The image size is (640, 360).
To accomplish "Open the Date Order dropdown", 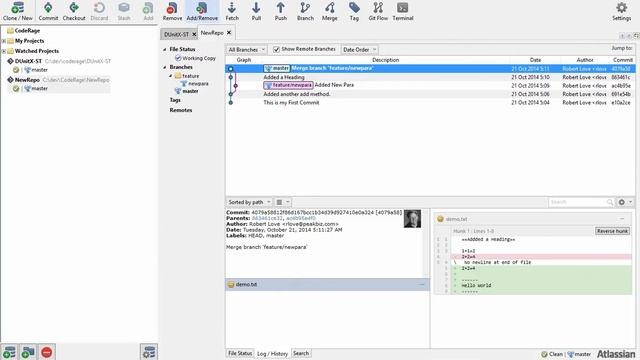I will tap(359, 49).
